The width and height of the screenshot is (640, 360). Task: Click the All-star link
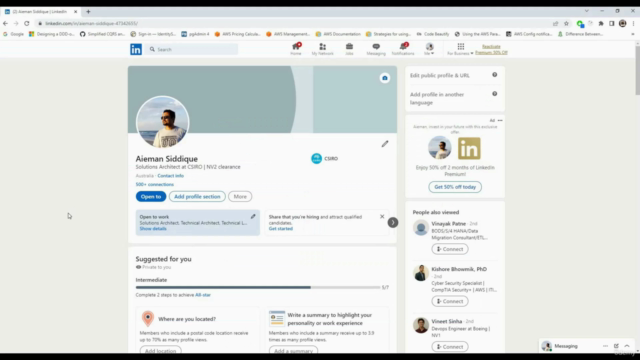tap(203, 295)
